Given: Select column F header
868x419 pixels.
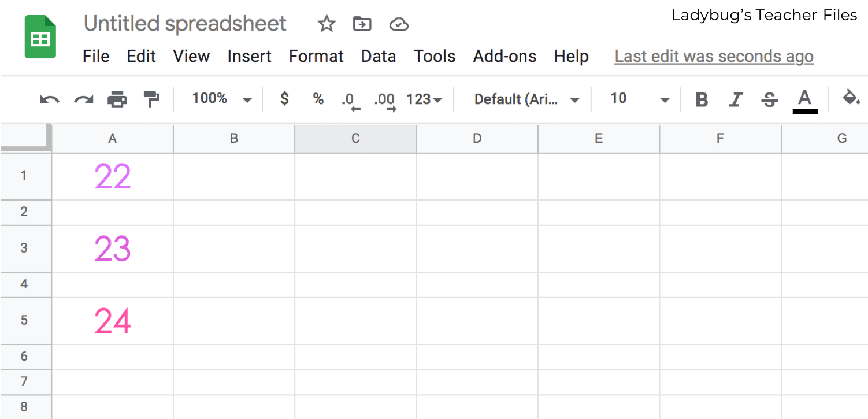Looking at the screenshot, I should pos(720,138).
